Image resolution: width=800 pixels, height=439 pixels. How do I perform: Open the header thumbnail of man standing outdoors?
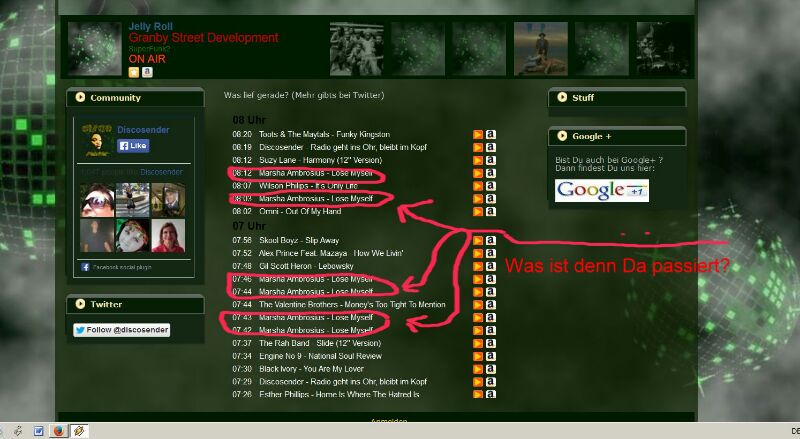(540, 48)
